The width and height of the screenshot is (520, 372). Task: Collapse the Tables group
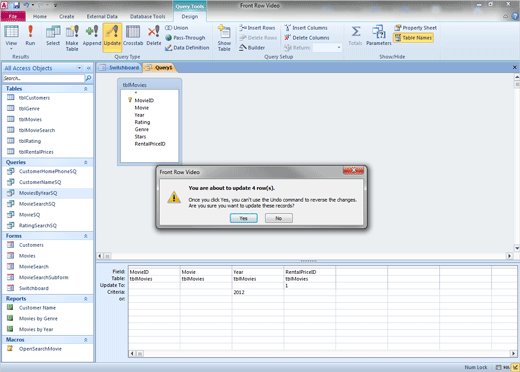(x=86, y=89)
